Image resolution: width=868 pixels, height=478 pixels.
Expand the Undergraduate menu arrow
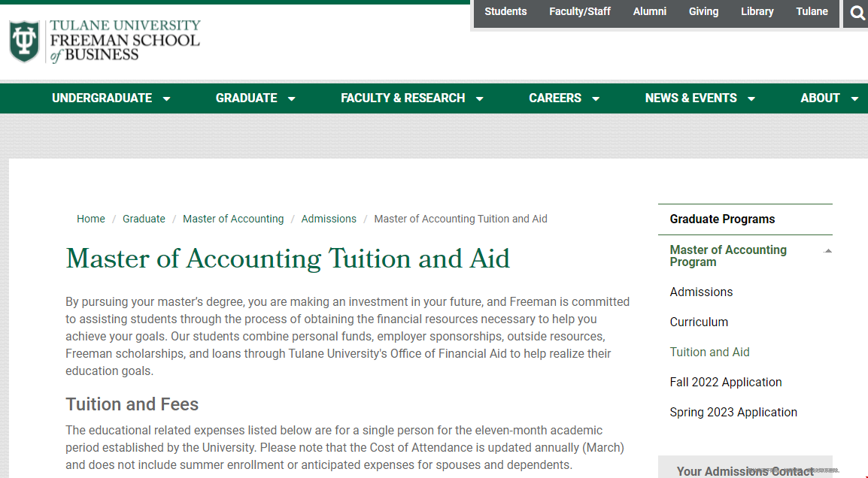pos(167,99)
